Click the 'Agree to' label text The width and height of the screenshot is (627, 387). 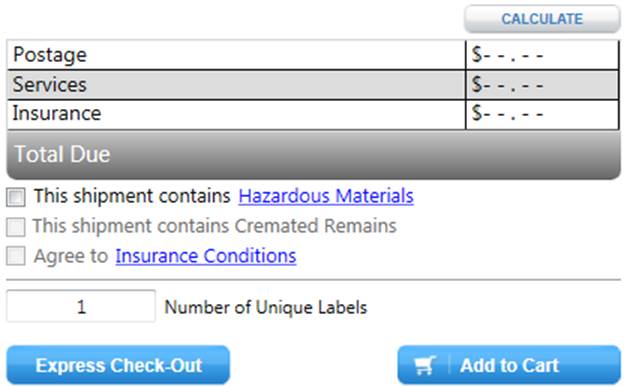point(71,256)
